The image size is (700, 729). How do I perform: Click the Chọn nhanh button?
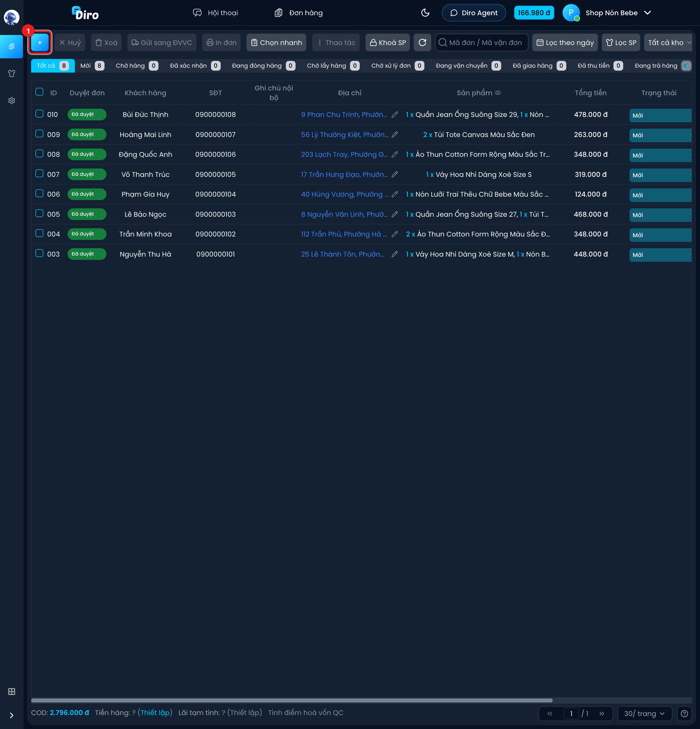276,42
